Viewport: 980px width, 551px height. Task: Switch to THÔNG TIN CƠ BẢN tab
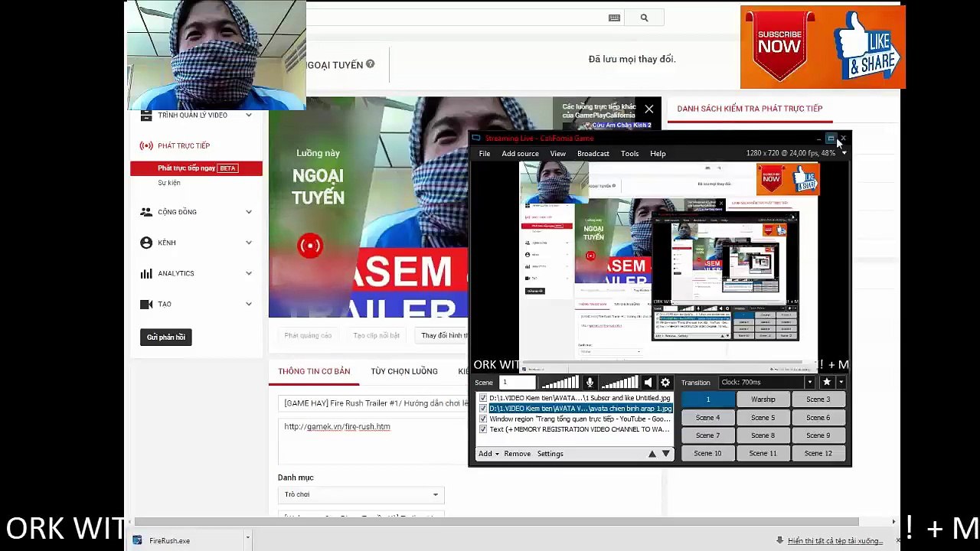click(314, 371)
